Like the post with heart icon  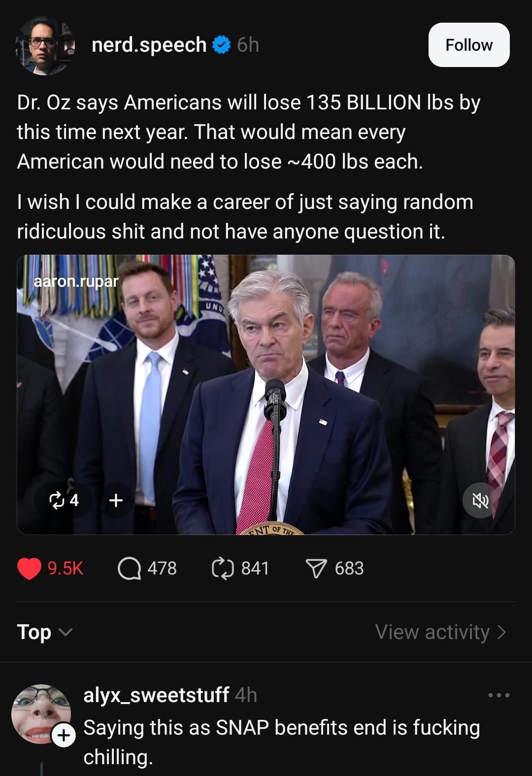(29, 568)
